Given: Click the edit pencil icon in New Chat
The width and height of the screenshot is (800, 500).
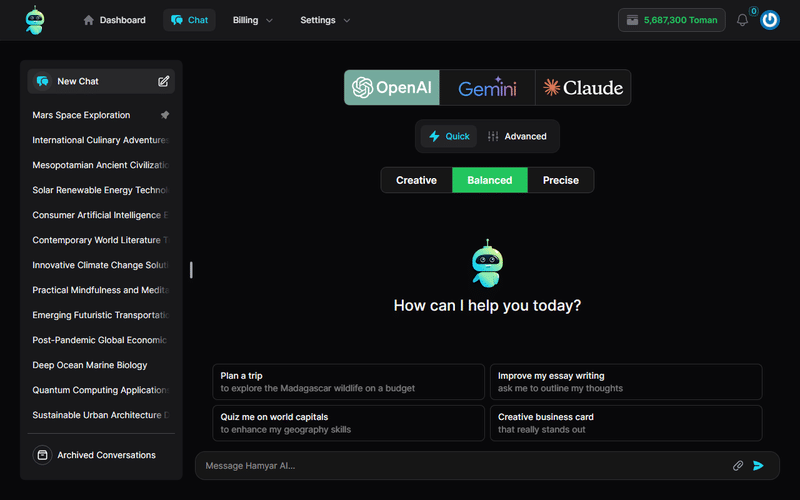Looking at the screenshot, I should point(163,81).
